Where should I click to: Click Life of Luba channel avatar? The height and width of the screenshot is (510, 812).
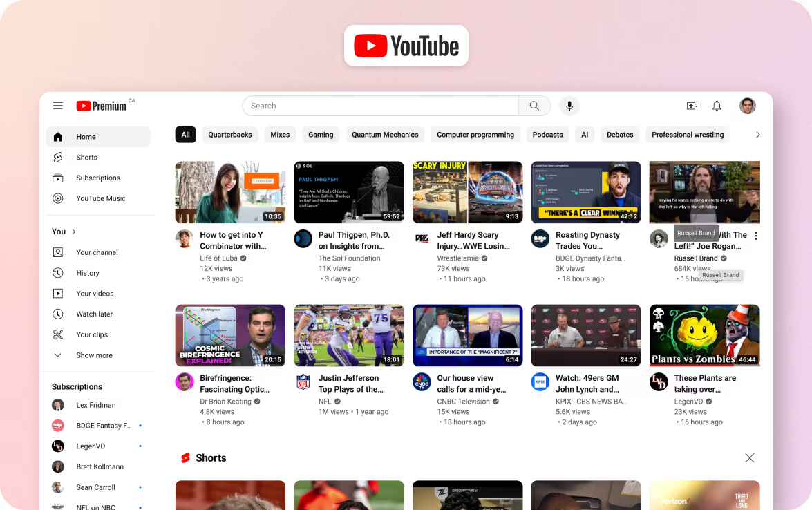185,238
